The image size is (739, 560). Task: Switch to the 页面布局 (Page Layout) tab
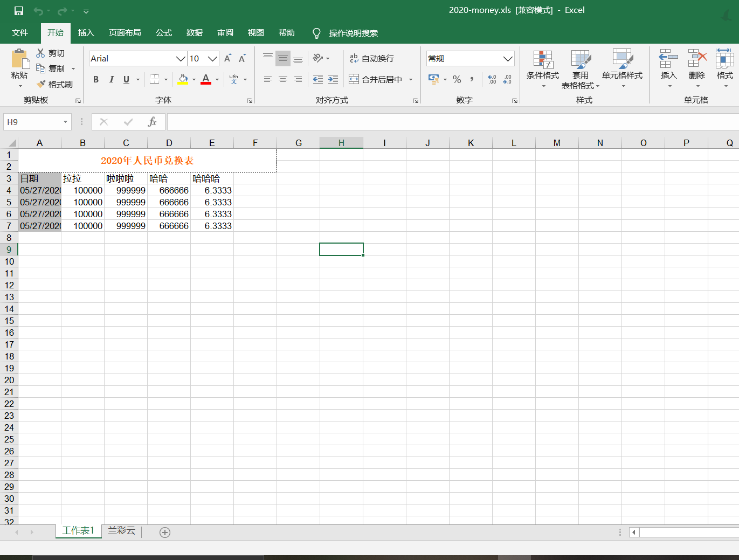pyautogui.click(x=125, y=33)
